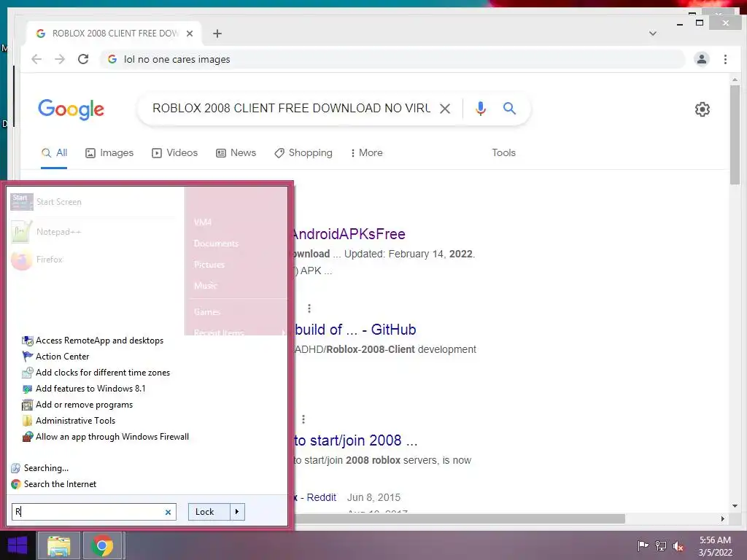The height and width of the screenshot is (560, 747).
Task: Open Pictures from the start menu
Action: point(209,264)
